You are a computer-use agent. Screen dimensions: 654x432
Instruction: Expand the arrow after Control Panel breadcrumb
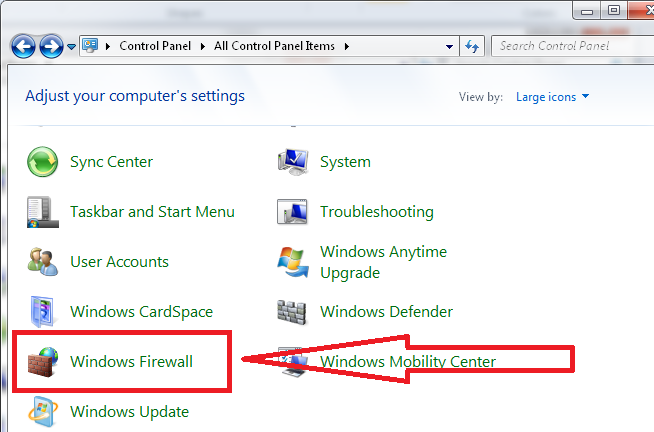pyautogui.click(x=203, y=46)
